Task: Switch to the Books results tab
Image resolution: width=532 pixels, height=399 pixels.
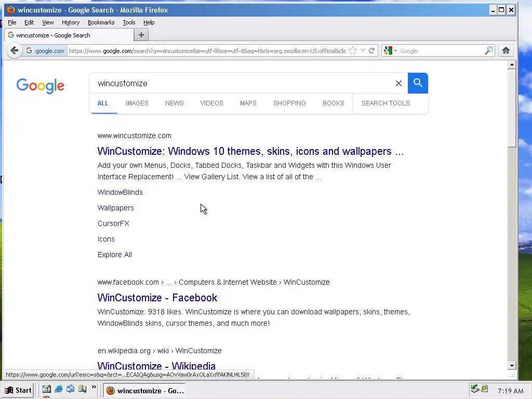Action: click(333, 103)
